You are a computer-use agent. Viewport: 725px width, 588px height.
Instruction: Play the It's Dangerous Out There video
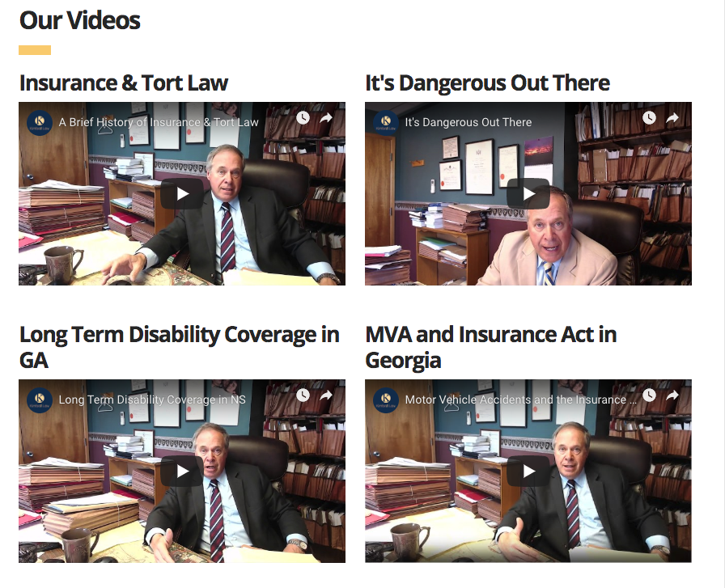coord(528,193)
